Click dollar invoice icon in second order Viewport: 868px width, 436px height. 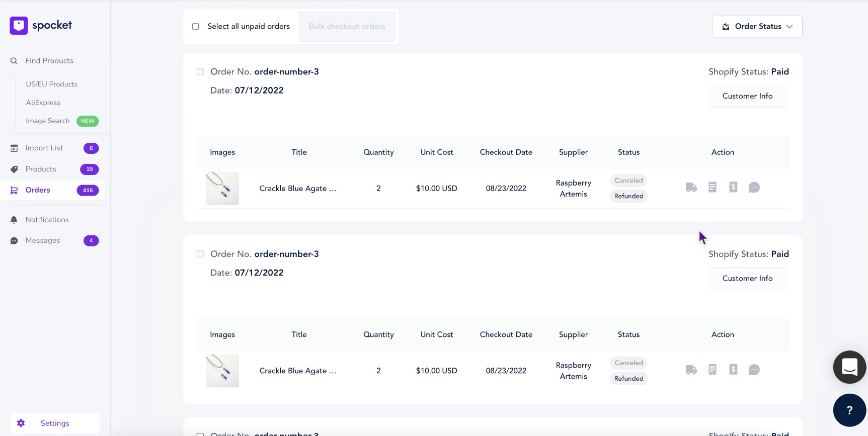[x=733, y=370]
